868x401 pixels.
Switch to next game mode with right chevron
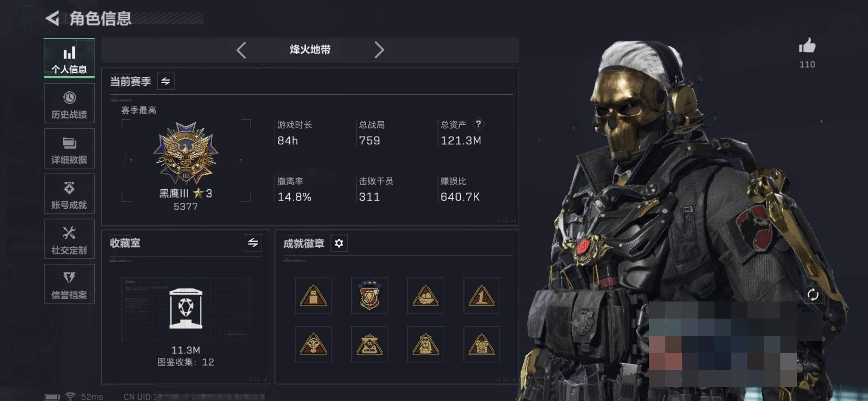pyautogui.click(x=379, y=50)
